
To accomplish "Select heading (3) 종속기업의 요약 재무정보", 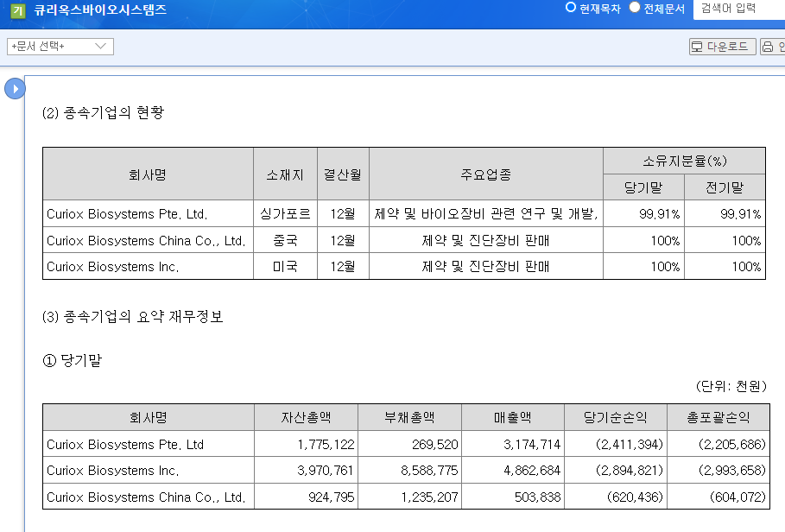I will pyautogui.click(x=133, y=317).
